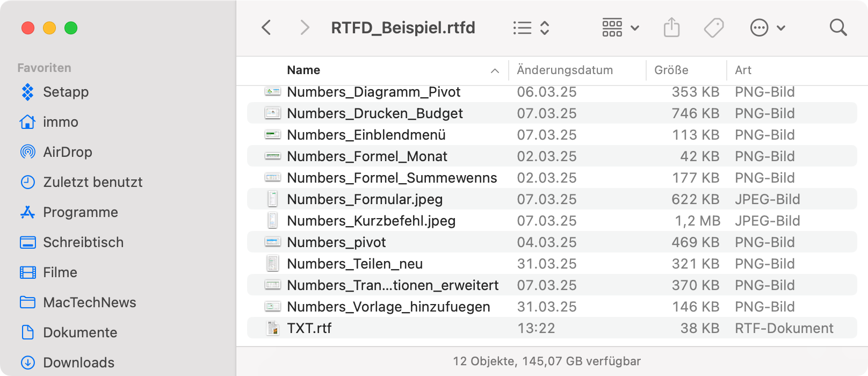Sort files by Größe column

tap(671, 70)
